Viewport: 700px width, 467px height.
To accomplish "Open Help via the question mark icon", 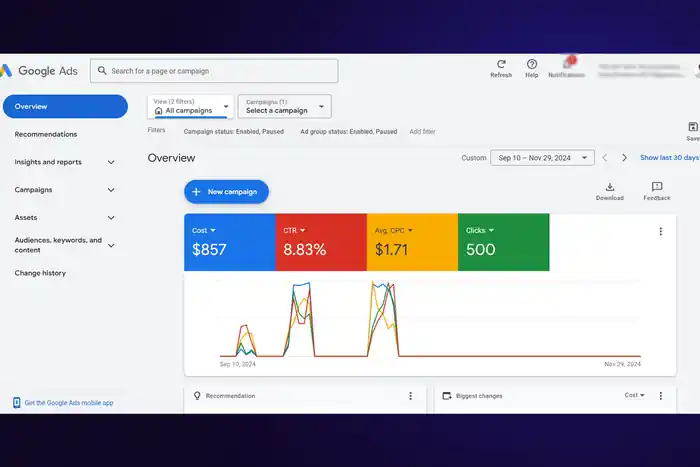I will (531, 64).
